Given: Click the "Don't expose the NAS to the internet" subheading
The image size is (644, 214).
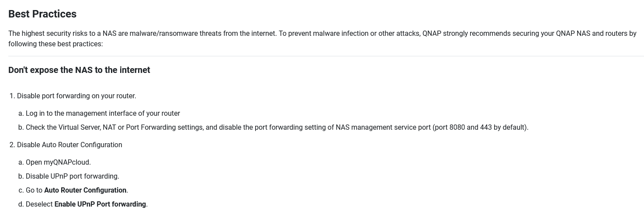Looking at the screenshot, I should [x=79, y=70].
